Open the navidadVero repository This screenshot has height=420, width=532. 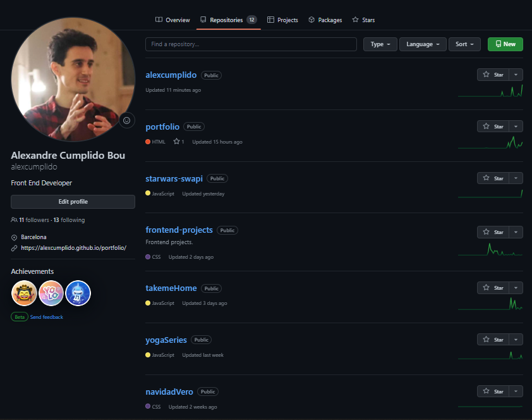[169, 392]
